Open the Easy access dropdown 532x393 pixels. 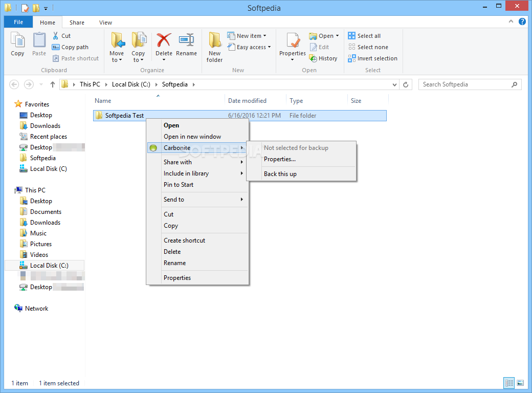click(x=250, y=47)
